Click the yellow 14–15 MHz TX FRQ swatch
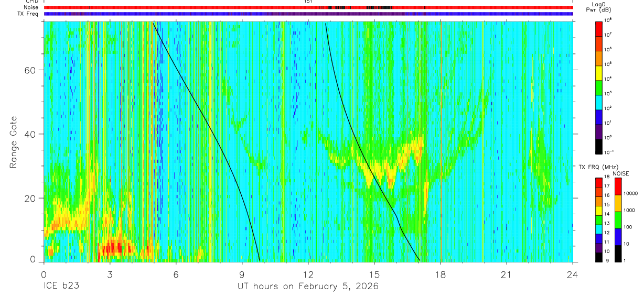Image resolution: width=644 pixels, height=297 pixels. pos(599,210)
